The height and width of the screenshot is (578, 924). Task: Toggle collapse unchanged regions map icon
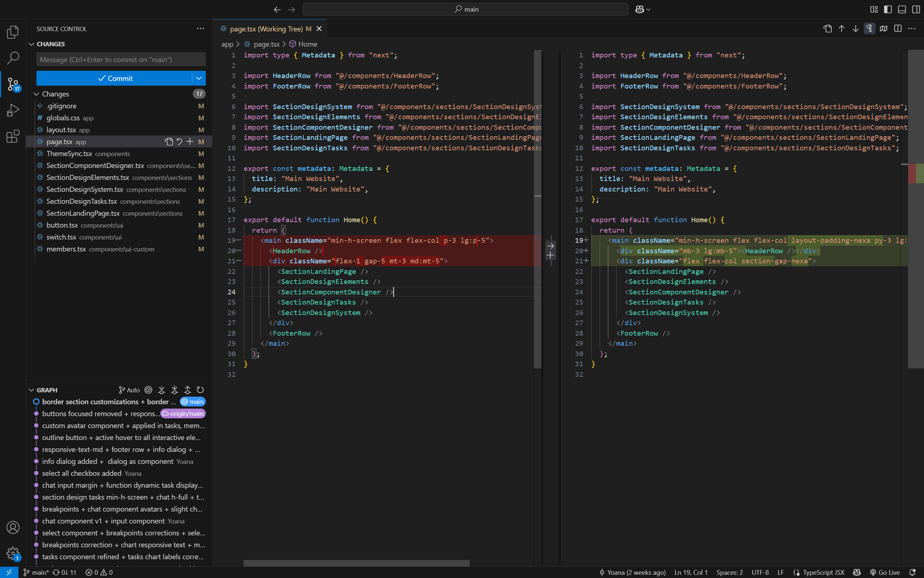pos(884,29)
